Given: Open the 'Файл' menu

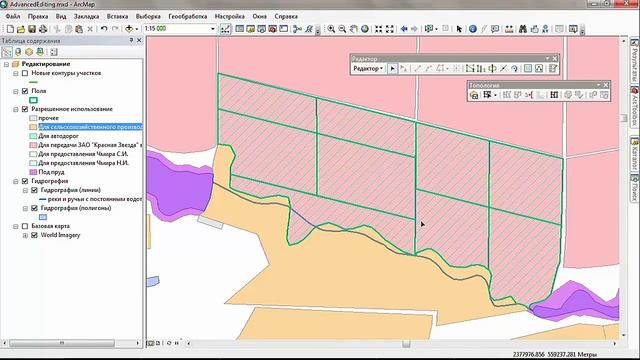Looking at the screenshot, I should (13, 16).
